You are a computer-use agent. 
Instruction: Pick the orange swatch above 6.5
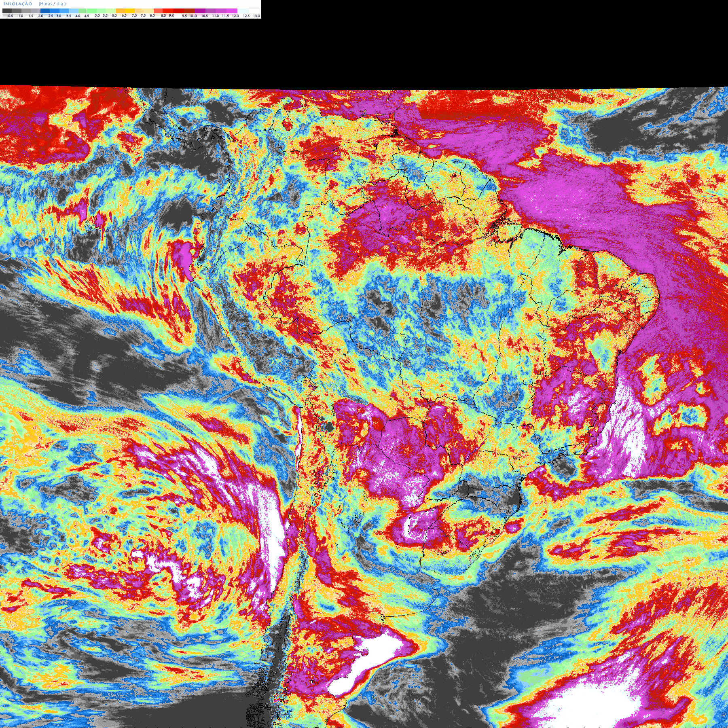point(120,11)
